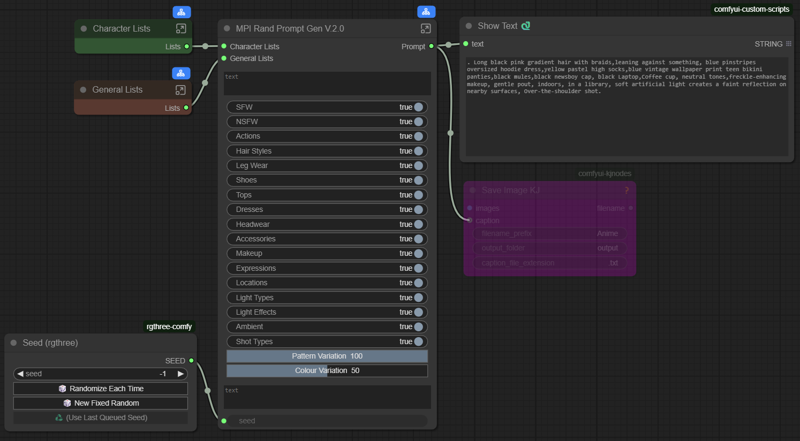Viewport: 800px width, 441px height.
Task: Open the Character Lists subgraph icon
Action: tap(181, 29)
